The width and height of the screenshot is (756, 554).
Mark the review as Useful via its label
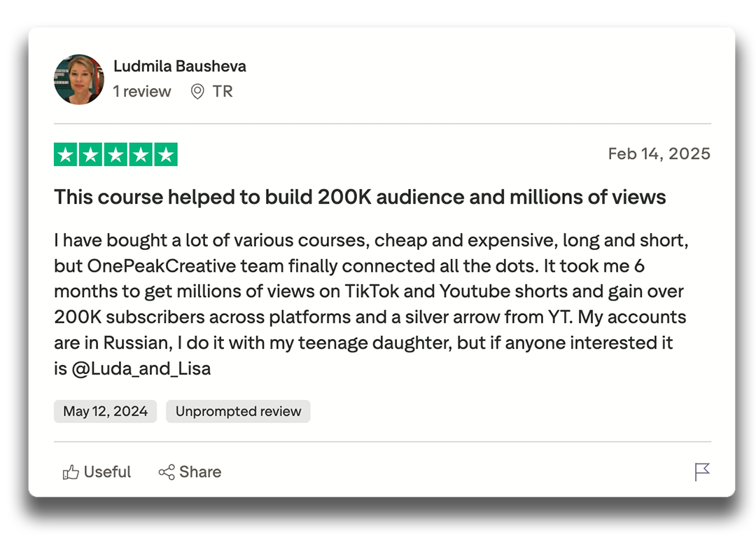107,473
